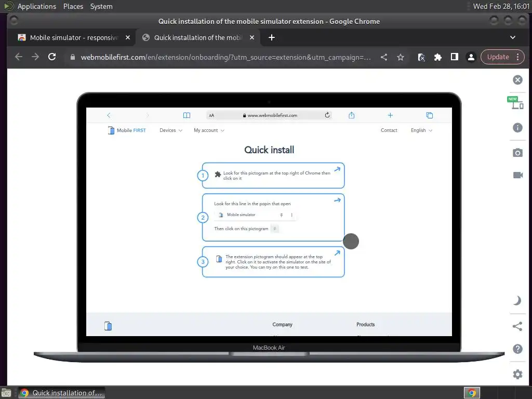Click the Mobile simulator extension icon in toolbar

(x=421, y=57)
